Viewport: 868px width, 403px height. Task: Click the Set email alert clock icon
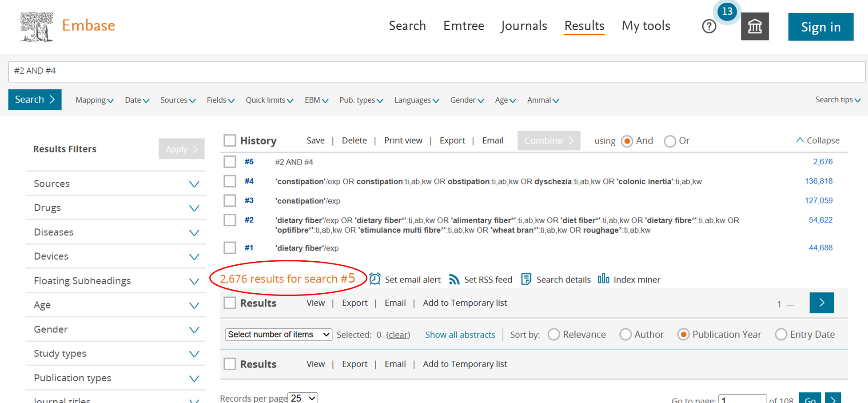click(375, 279)
